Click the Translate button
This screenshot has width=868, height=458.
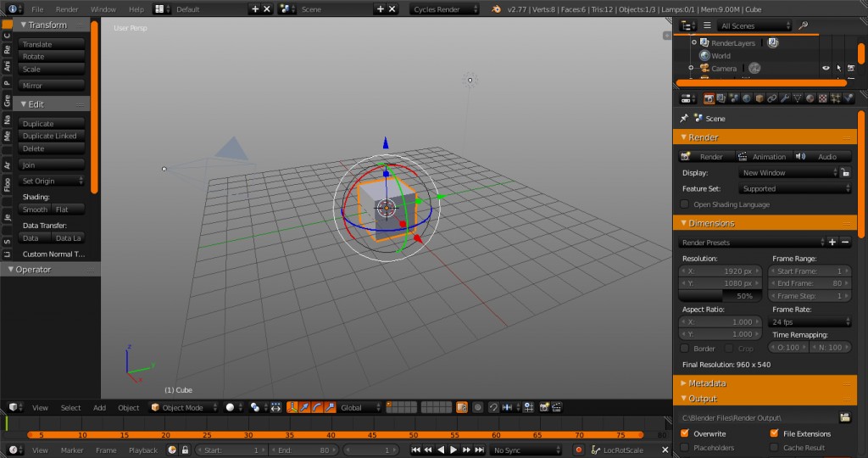(52, 44)
